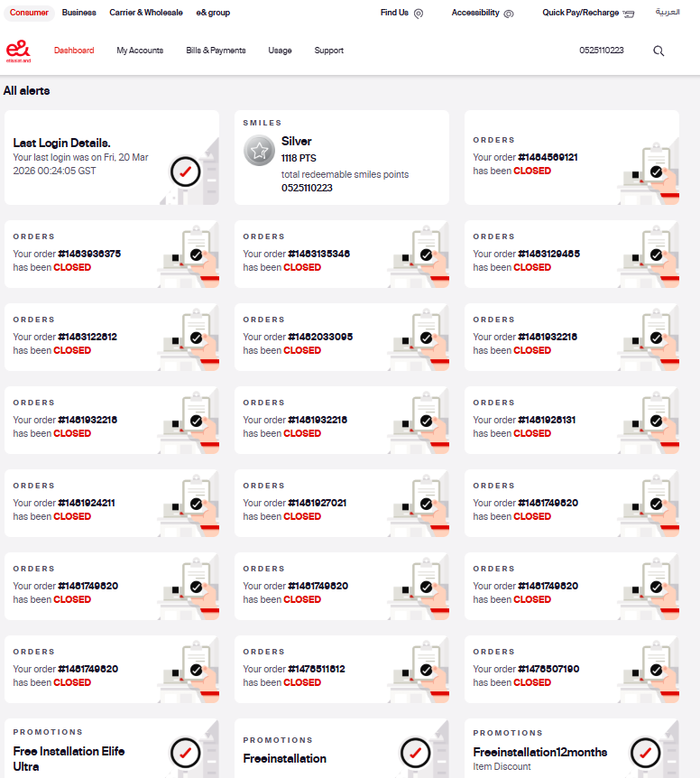
Task: Go to e& group tab
Action: pyautogui.click(x=213, y=13)
